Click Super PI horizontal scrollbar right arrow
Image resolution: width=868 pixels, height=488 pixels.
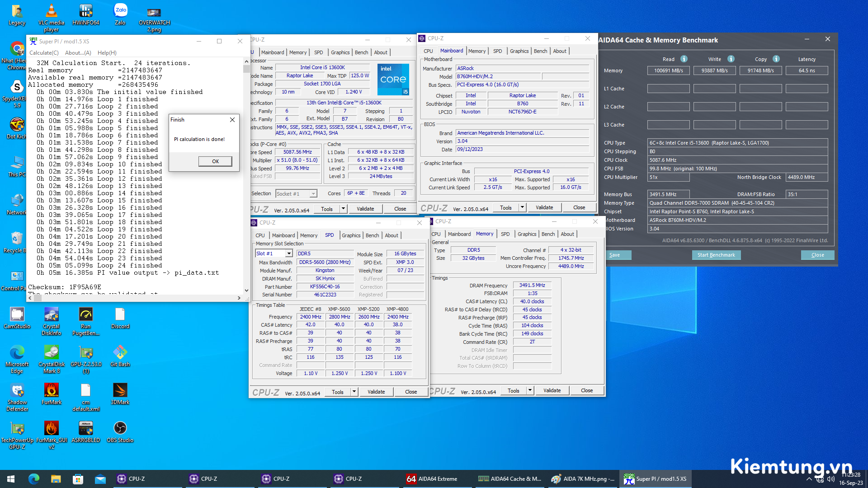(x=239, y=298)
